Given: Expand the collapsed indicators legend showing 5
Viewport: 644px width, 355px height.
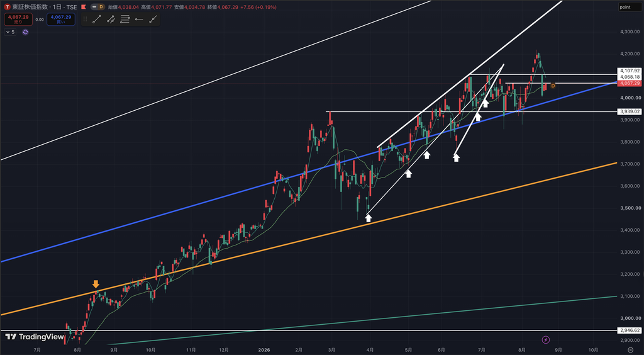Looking at the screenshot, I should coord(10,31).
